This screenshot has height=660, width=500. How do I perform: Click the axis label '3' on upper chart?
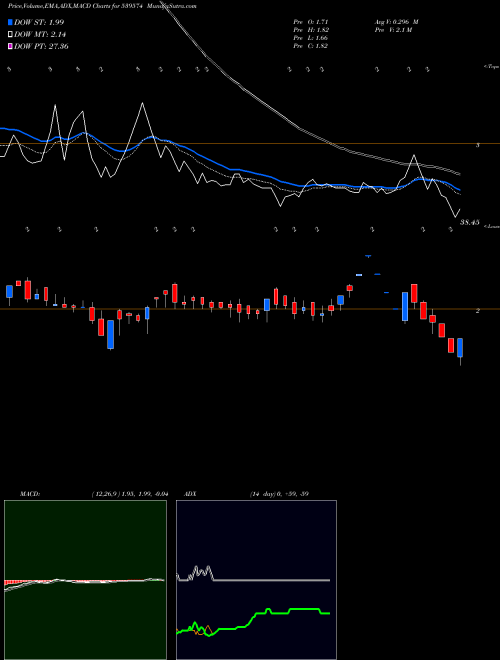click(477, 145)
